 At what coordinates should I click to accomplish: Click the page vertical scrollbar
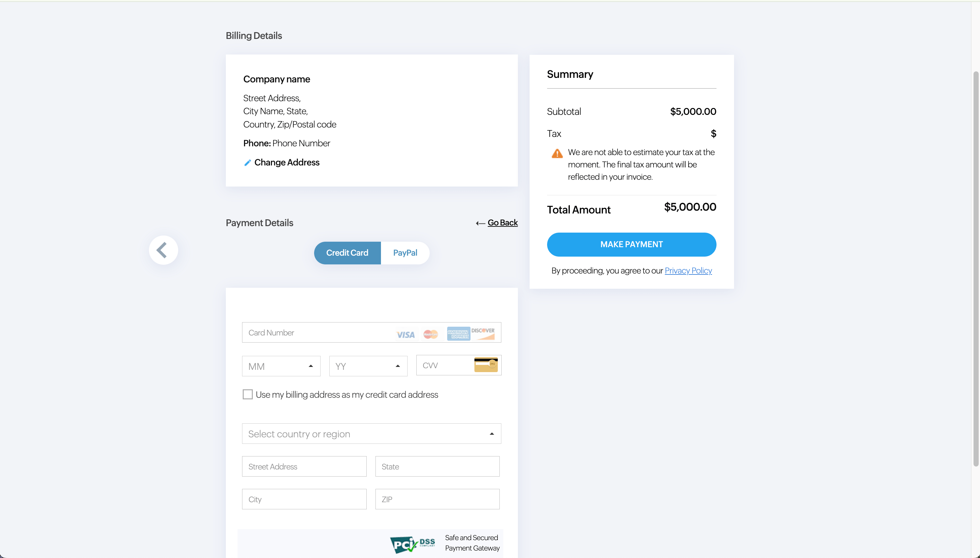click(976, 268)
